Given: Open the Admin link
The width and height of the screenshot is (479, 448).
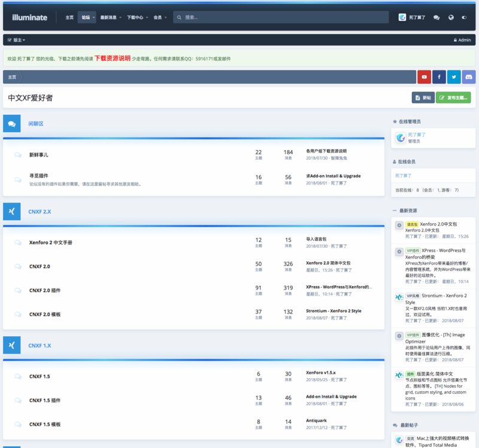Looking at the screenshot, I should click(462, 40).
